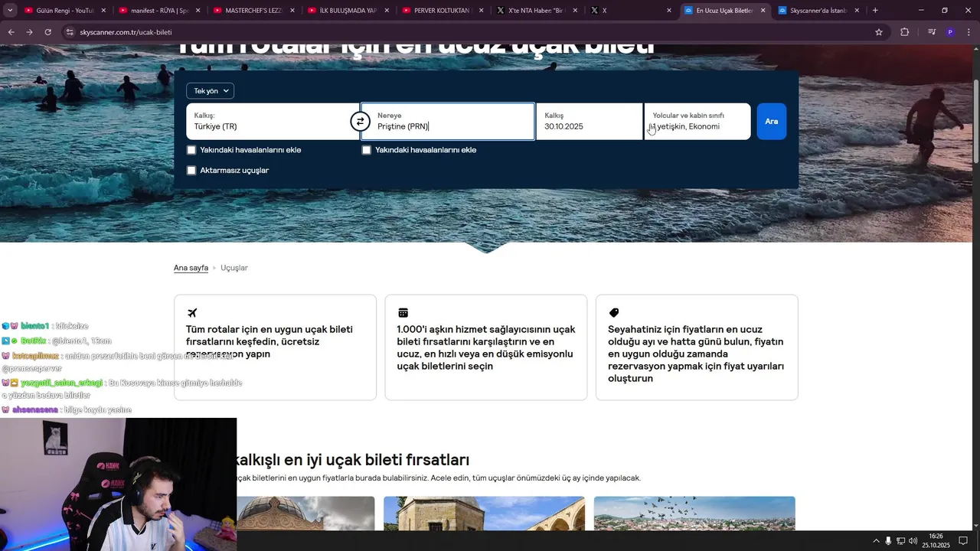View site information icon beside the URL

[x=70, y=32]
